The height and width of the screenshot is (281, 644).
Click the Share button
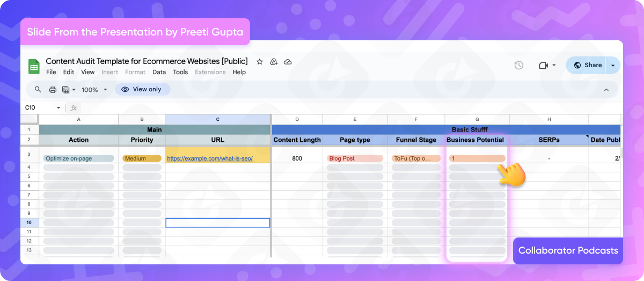(587, 65)
